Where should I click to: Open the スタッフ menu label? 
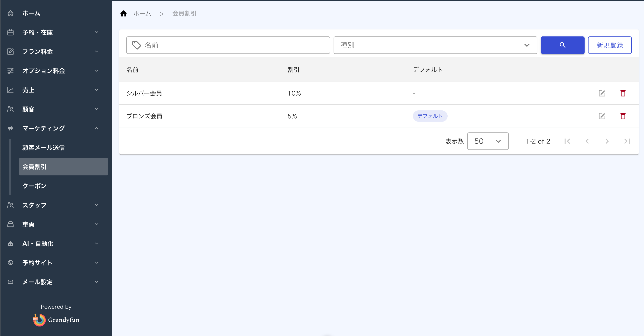tap(35, 205)
